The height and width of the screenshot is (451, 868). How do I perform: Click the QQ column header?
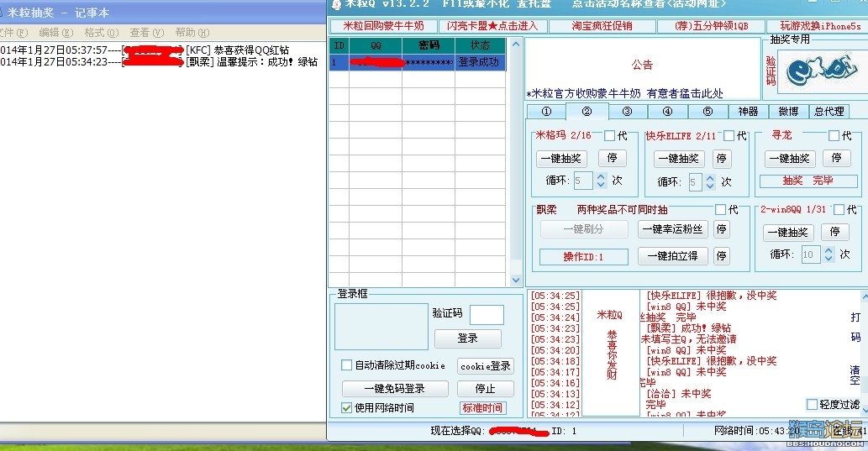coord(376,45)
